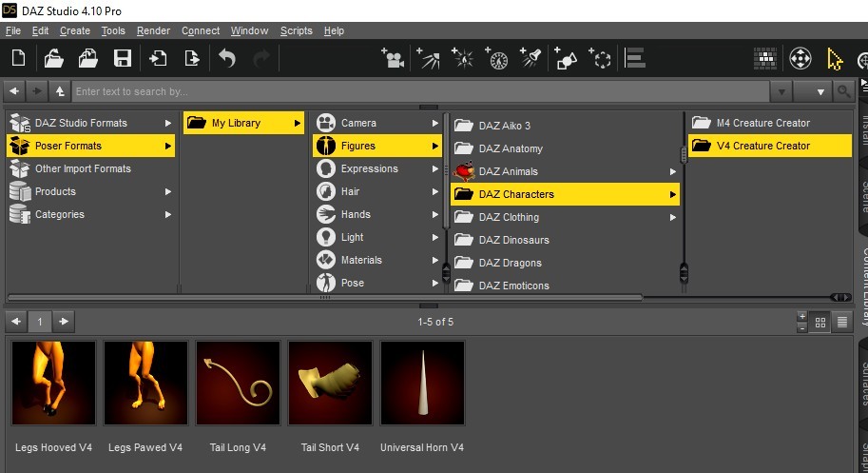Create a new distant light icon
Viewport: 868px width, 473px height.
(428, 58)
